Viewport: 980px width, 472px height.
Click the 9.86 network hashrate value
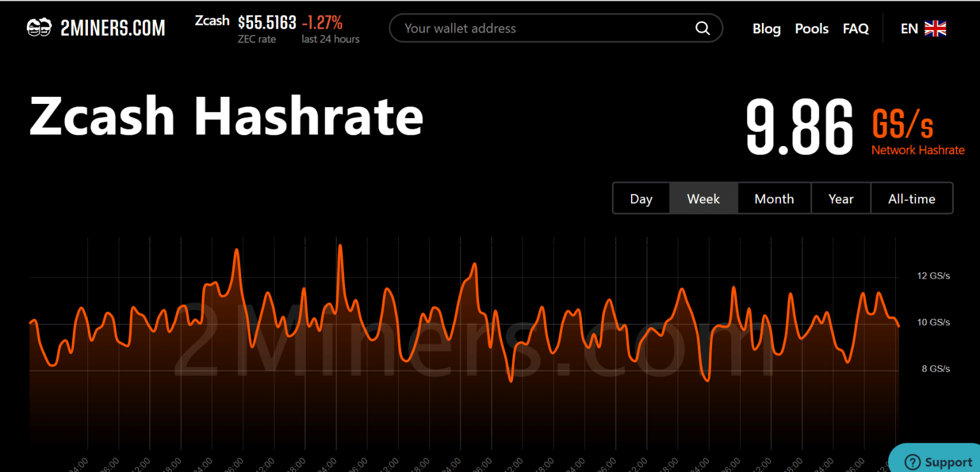[x=799, y=126]
